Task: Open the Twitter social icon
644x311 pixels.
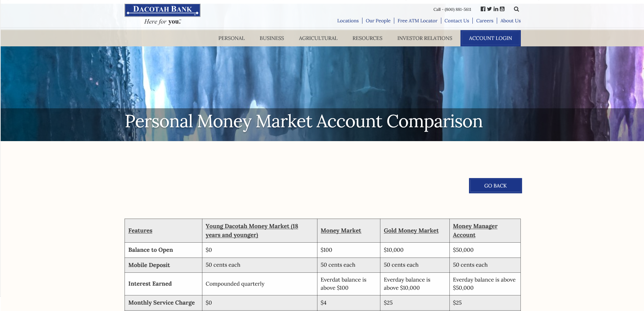Action: [x=489, y=9]
